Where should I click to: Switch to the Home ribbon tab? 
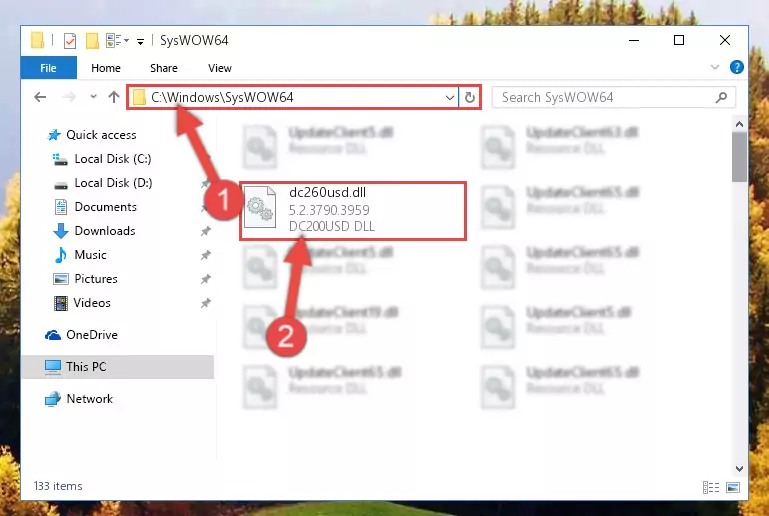tap(106, 68)
